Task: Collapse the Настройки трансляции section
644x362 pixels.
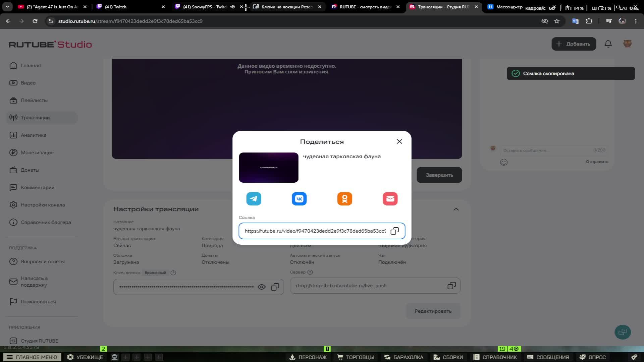Action: pyautogui.click(x=456, y=209)
